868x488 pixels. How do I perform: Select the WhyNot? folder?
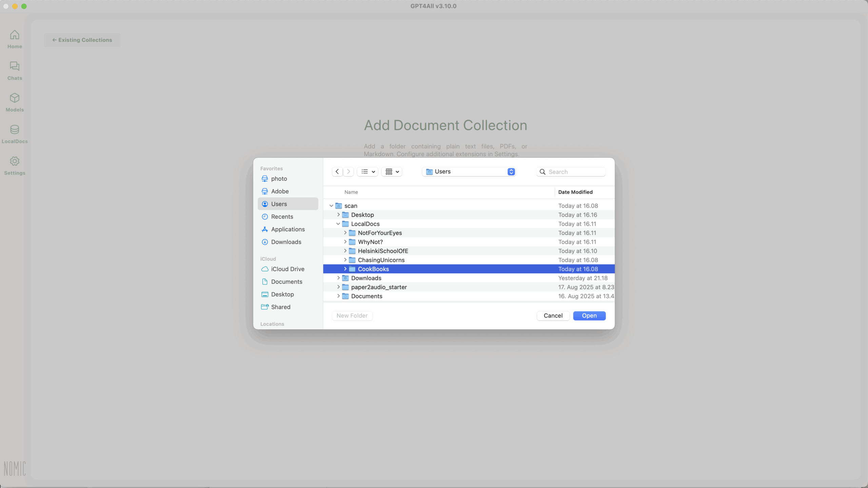pyautogui.click(x=469, y=242)
